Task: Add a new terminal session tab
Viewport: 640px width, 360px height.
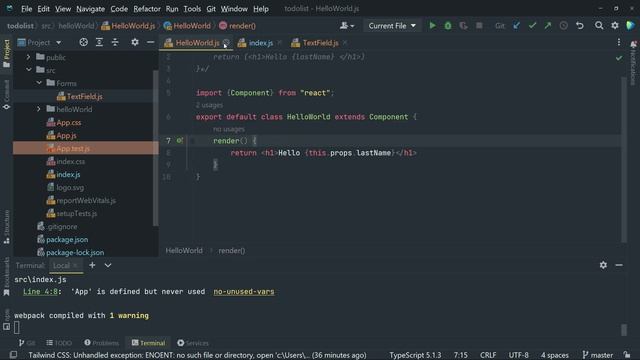Action: pos(92,265)
